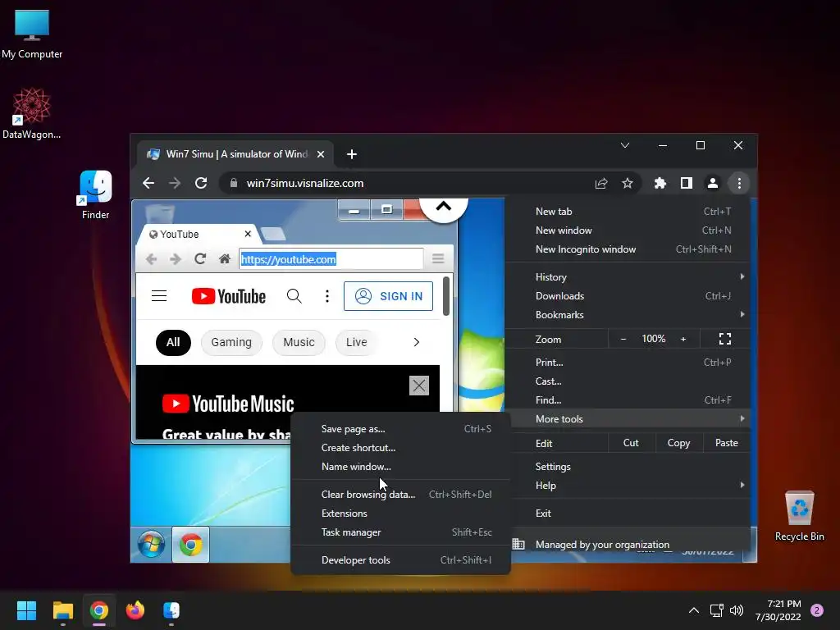
Task: Open YouTube guide hamburger menu
Action: pos(159,295)
